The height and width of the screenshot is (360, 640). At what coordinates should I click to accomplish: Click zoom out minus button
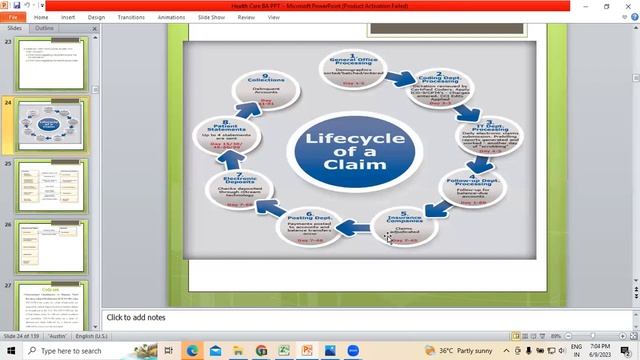click(x=568, y=336)
